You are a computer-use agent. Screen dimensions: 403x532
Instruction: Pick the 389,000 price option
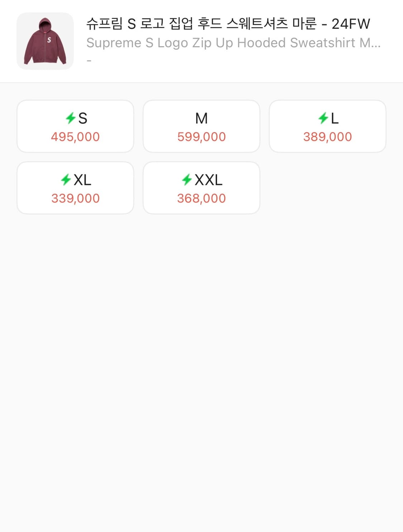click(327, 137)
